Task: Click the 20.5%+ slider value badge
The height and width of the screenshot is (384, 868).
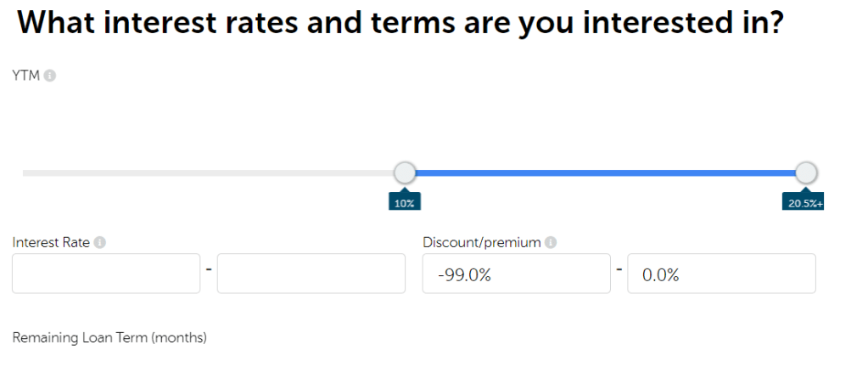Action: point(805,203)
